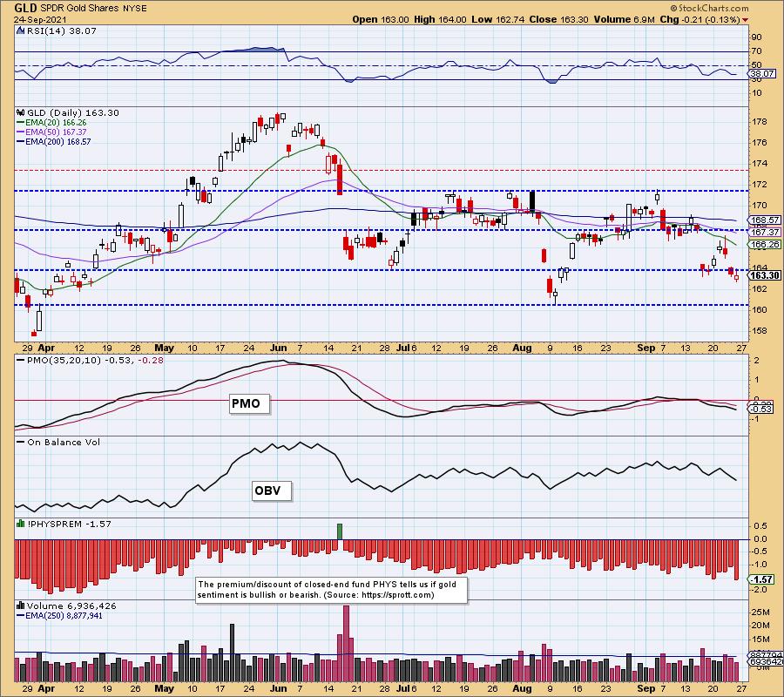Image resolution: width=784 pixels, height=697 pixels.
Task: Click the 38.07 RSI value tag
Action: pos(762,73)
